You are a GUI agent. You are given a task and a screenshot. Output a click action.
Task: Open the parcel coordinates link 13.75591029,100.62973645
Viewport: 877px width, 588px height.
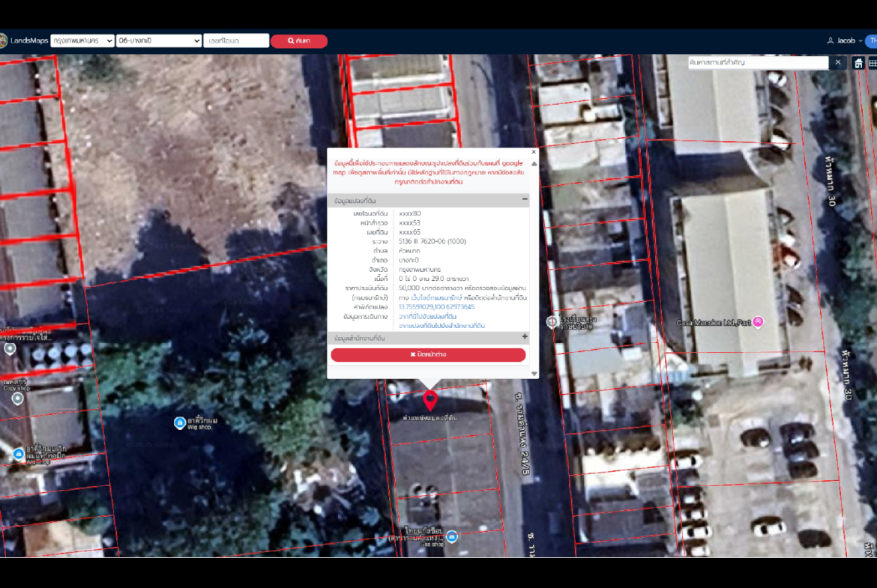pos(436,307)
